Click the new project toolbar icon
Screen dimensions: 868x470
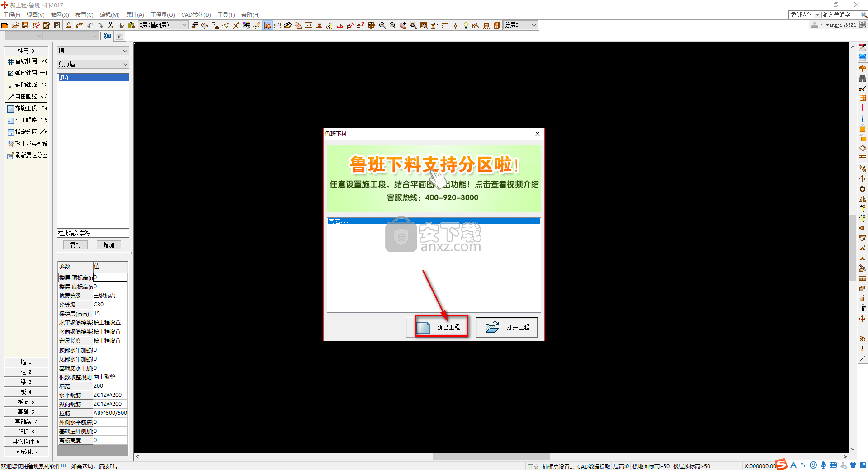pos(5,25)
